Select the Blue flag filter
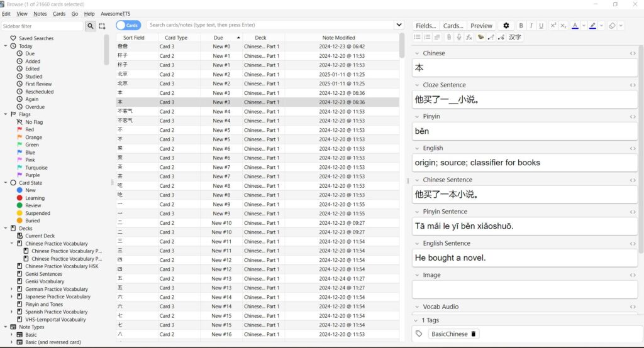Screen dimensions: 644x348 (30, 152)
